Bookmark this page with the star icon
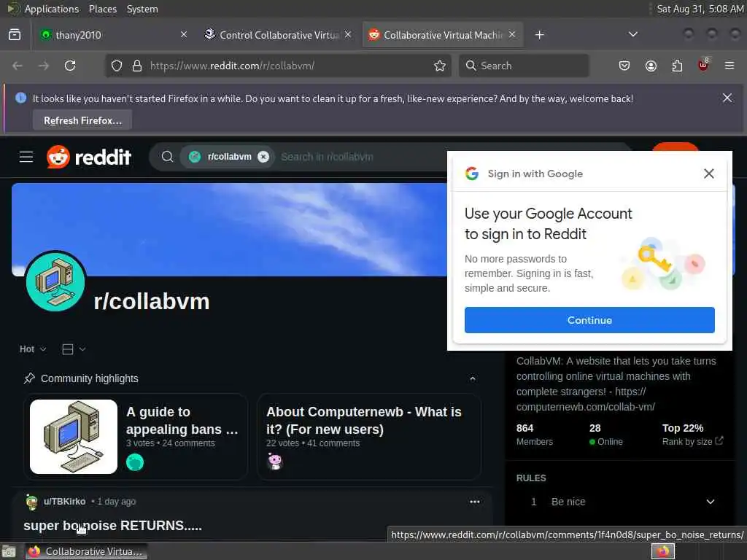This screenshot has height=560, width=747. tap(440, 66)
